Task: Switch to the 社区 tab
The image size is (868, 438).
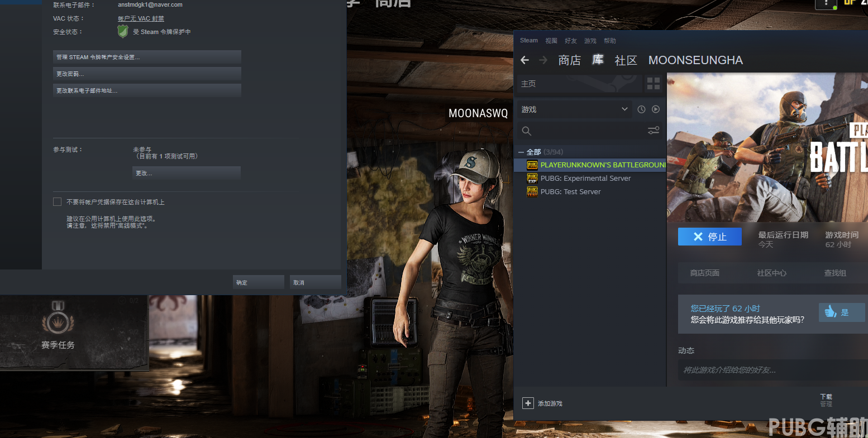Action: (x=626, y=60)
